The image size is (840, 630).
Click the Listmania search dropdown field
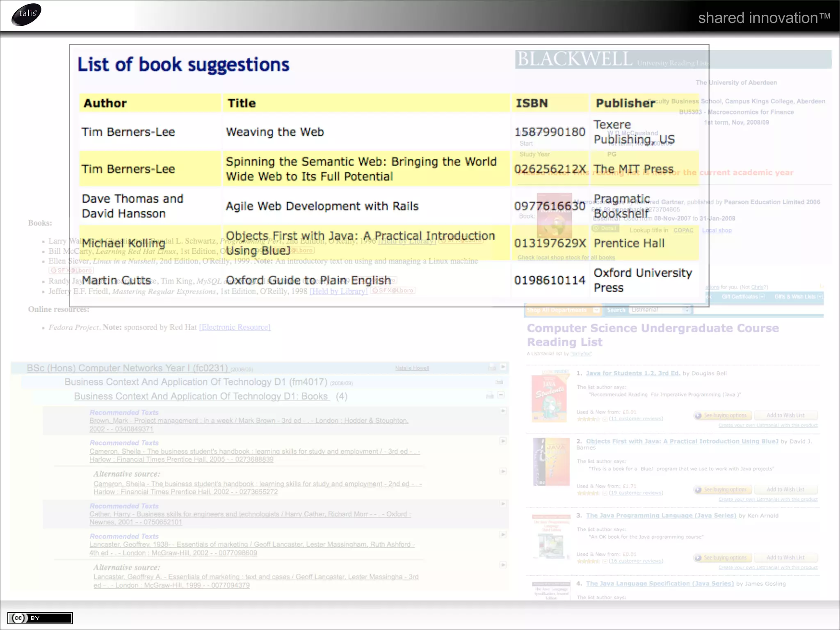pos(660,310)
